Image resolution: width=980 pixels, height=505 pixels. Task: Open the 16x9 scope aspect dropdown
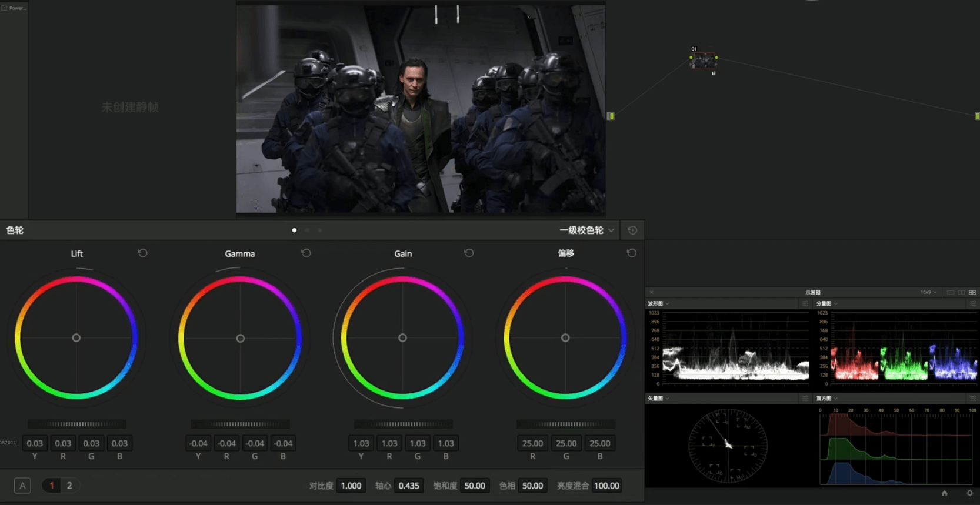(x=928, y=292)
